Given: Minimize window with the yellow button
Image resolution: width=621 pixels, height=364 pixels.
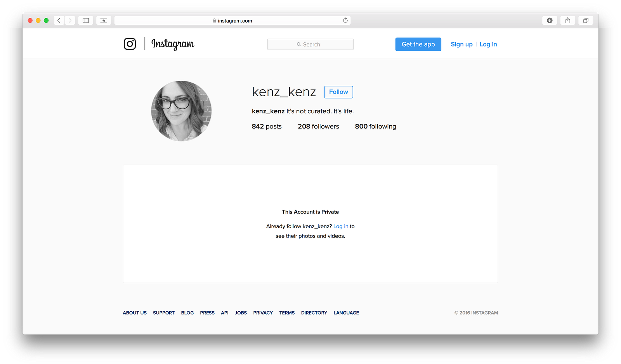Looking at the screenshot, I should 38,21.
